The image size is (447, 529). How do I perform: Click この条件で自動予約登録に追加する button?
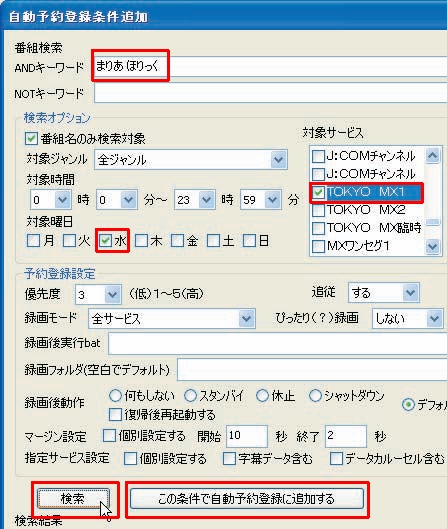[x=247, y=498]
